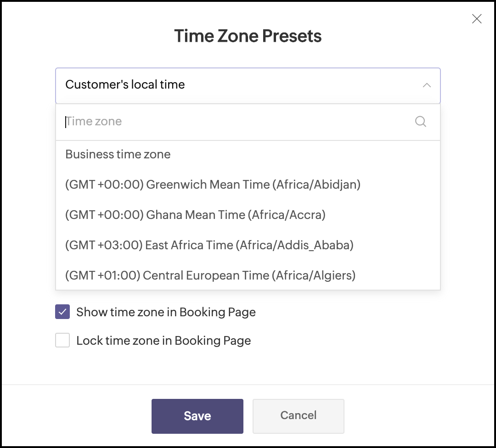This screenshot has width=496, height=448.
Task: Focus the Time zone search field
Action: (248, 122)
